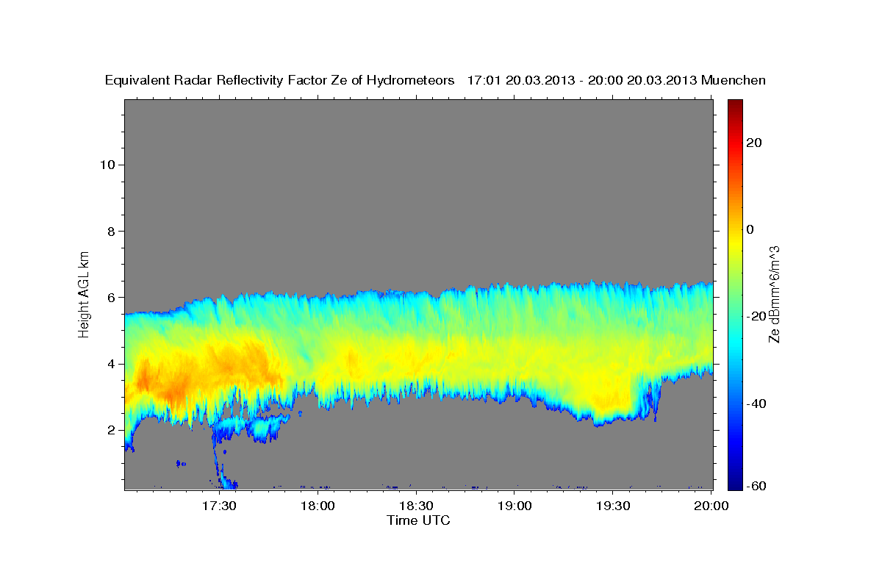Click the 'Ze dBmm^6/m^3' colorbar unit label
The image size is (882, 588).
pos(773,294)
